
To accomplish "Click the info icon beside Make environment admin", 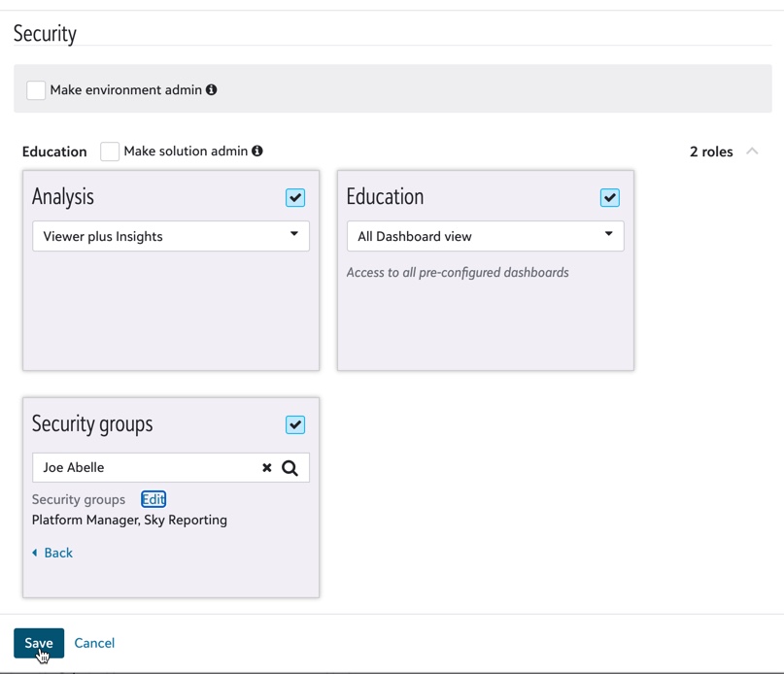I will (212, 89).
